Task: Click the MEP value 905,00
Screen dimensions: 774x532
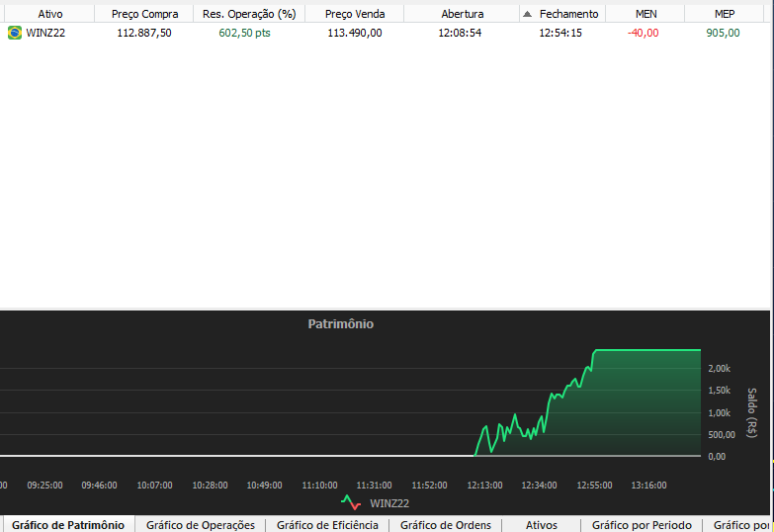Action: pyautogui.click(x=723, y=33)
